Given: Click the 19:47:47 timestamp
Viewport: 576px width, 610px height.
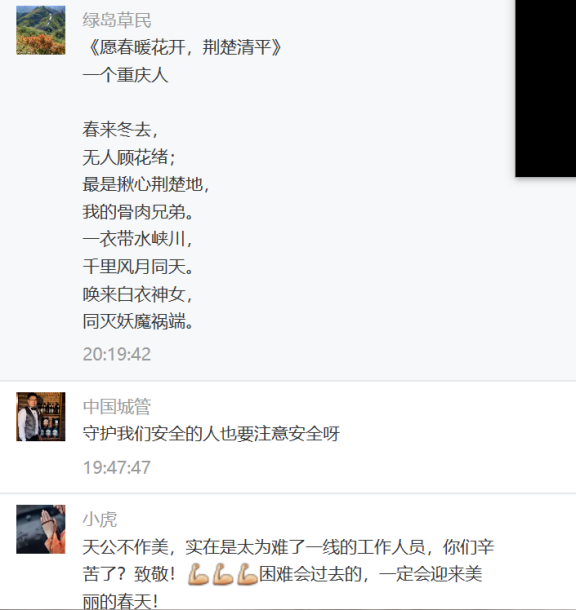Looking at the screenshot, I should (x=117, y=467).
